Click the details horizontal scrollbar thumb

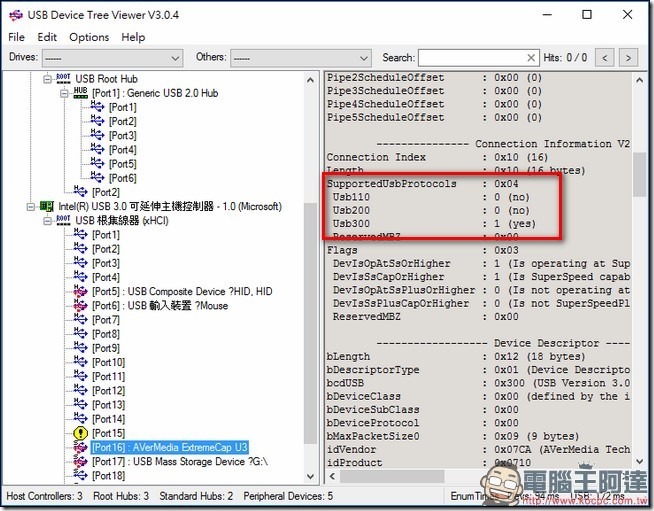(x=392, y=476)
